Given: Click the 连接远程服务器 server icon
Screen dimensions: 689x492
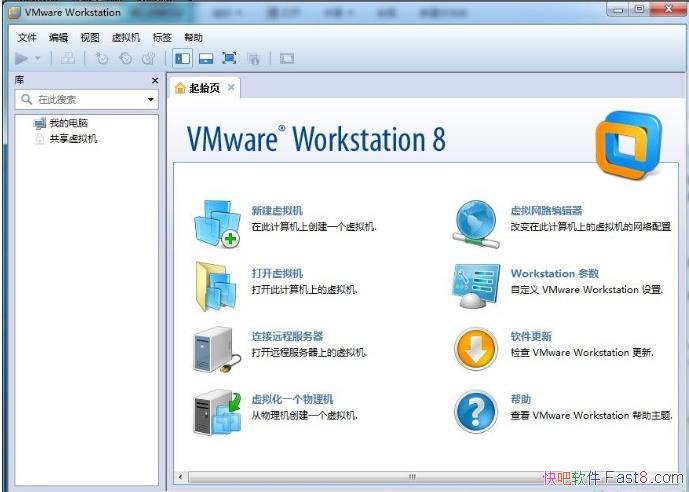Looking at the screenshot, I should pyautogui.click(x=218, y=350).
